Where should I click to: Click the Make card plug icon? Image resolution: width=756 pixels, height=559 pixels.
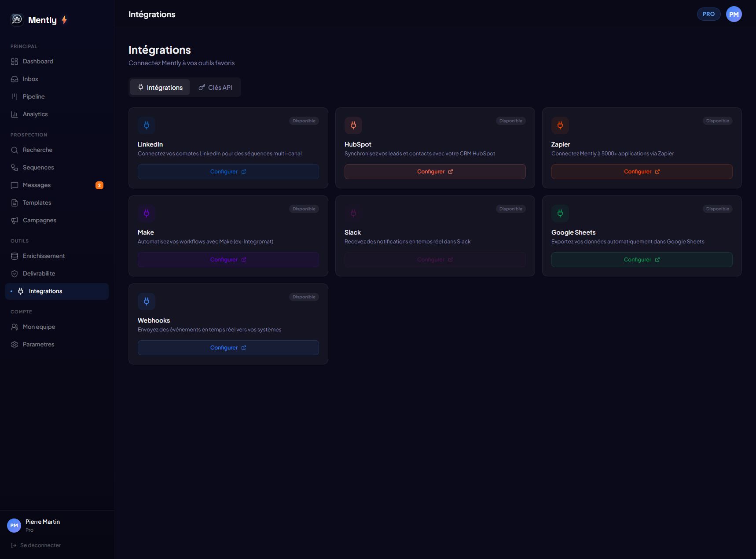[x=147, y=213]
